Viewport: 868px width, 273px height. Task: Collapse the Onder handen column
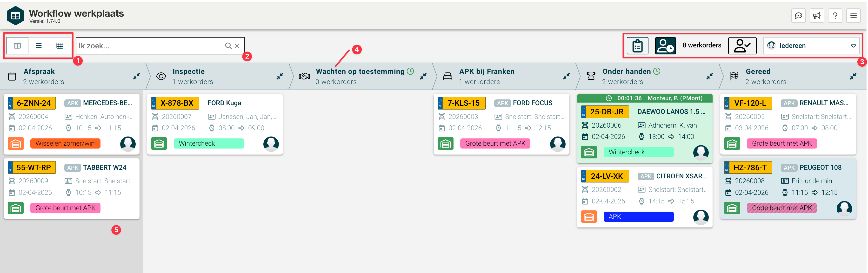pyautogui.click(x=710, y=76)
